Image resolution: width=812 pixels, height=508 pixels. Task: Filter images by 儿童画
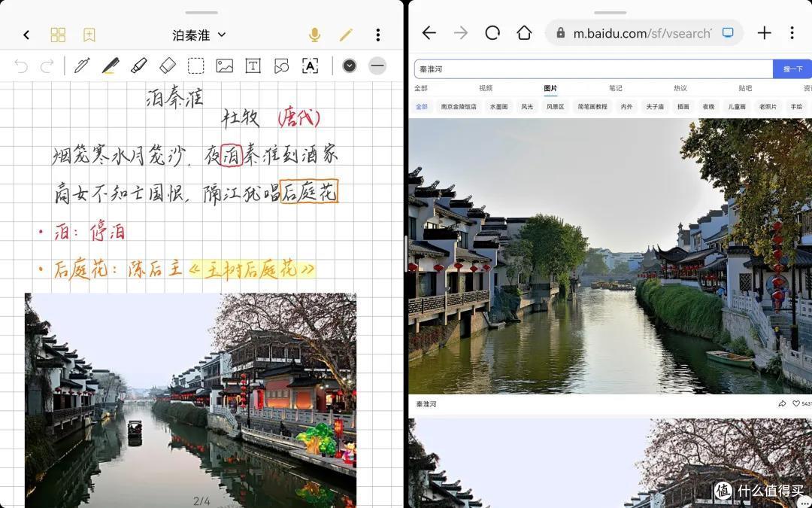click(737, 107)
